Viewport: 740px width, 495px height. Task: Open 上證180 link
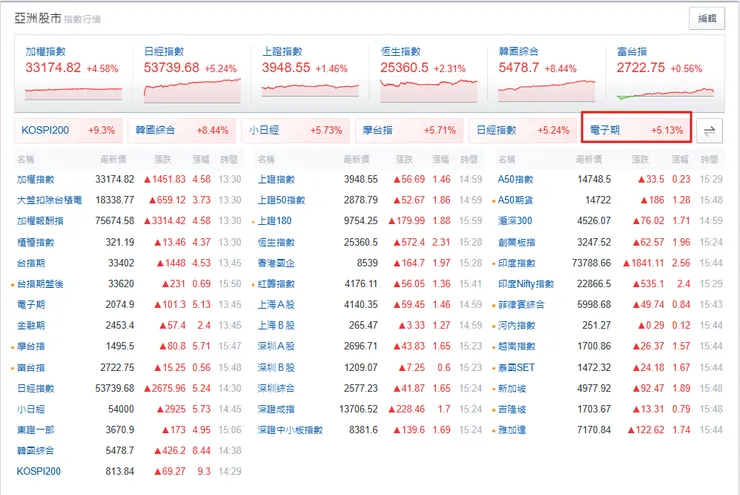click(275, 221)
